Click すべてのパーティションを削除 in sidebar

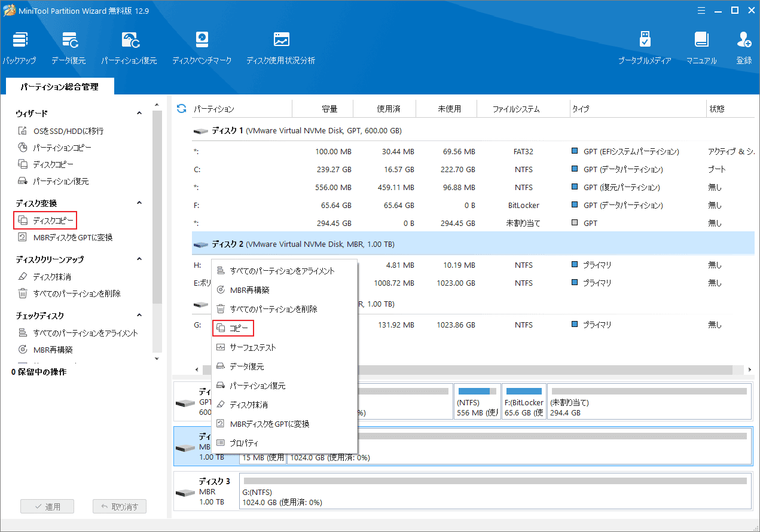tap(69, 293)
